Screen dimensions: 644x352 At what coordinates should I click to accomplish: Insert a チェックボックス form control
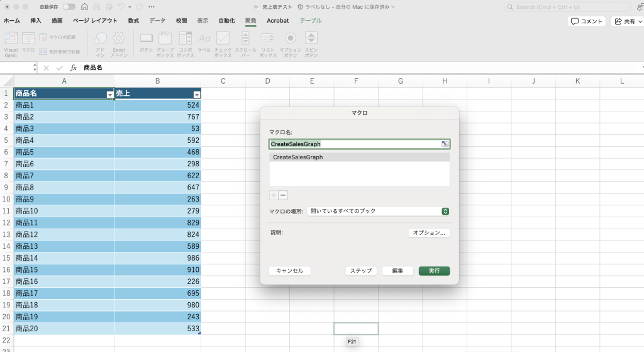click(223, 39)
